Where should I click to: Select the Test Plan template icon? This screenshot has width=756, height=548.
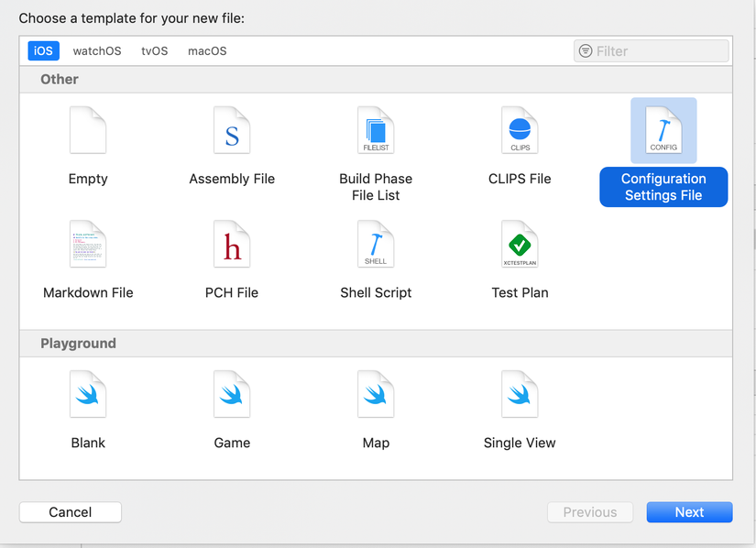coord(520,244)
